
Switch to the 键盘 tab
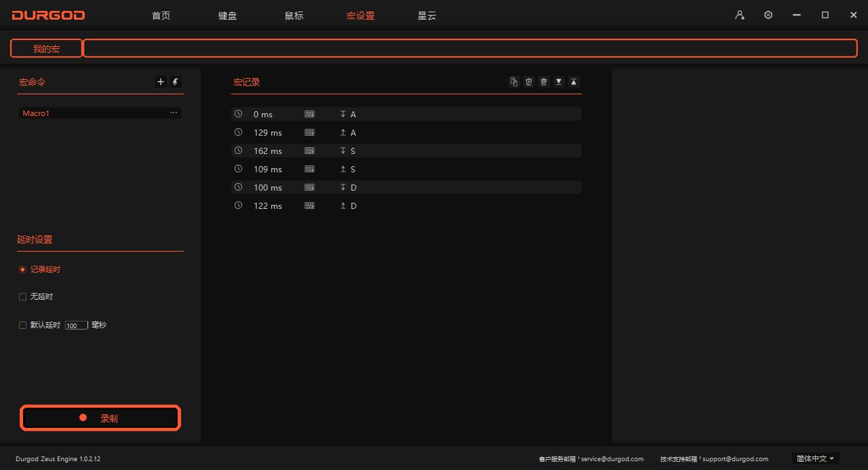pyautogui.click(x=227, y=15)
